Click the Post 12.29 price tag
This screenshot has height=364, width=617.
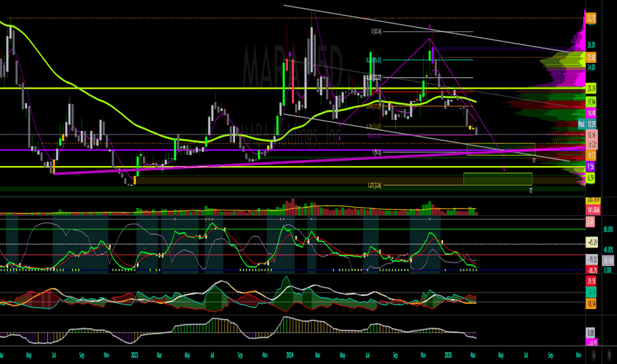[587, 124]
